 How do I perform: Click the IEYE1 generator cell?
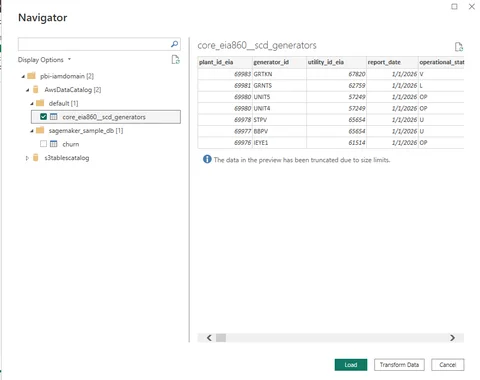pyautogui.click(x=279, y=143)
